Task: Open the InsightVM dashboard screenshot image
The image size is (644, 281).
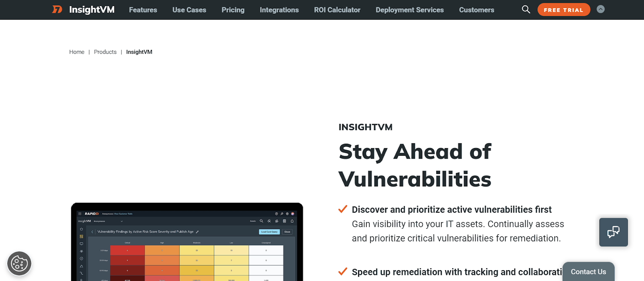Action: (x=187, y=242)
